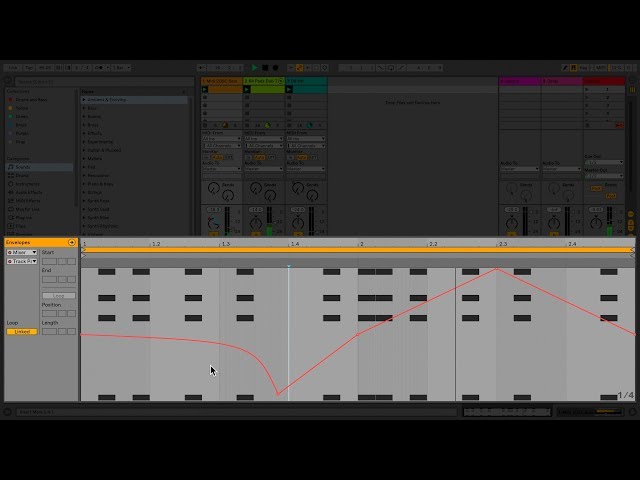
Task: Open the Drums category in browser
Action: tap(22, 176)
